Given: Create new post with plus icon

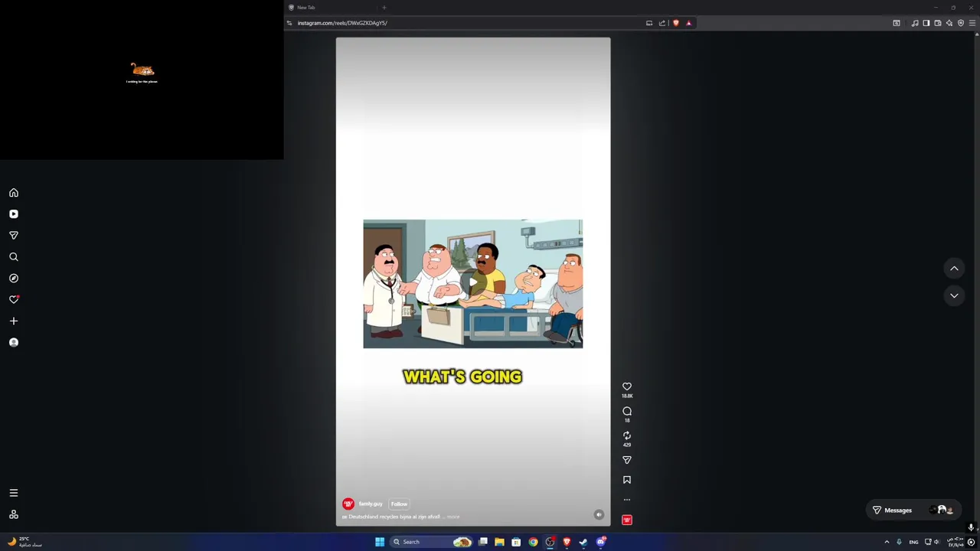Looking at the screenshot, I should click(x=14, y=321).
